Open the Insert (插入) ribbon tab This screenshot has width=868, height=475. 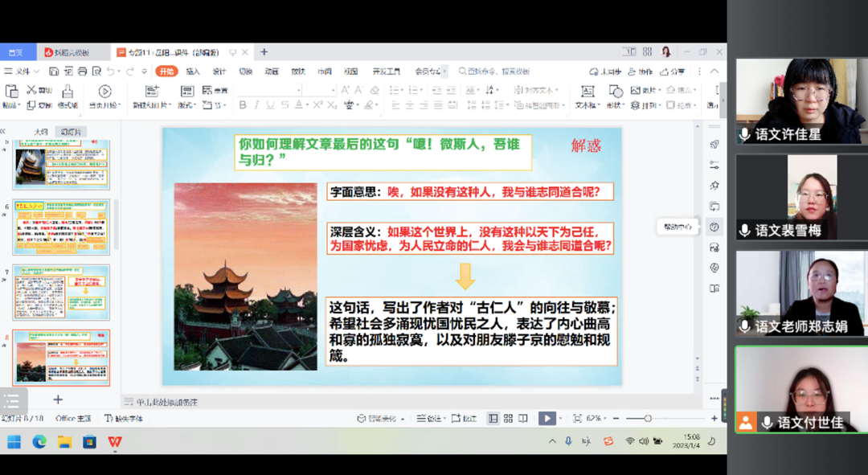[193, 72]
